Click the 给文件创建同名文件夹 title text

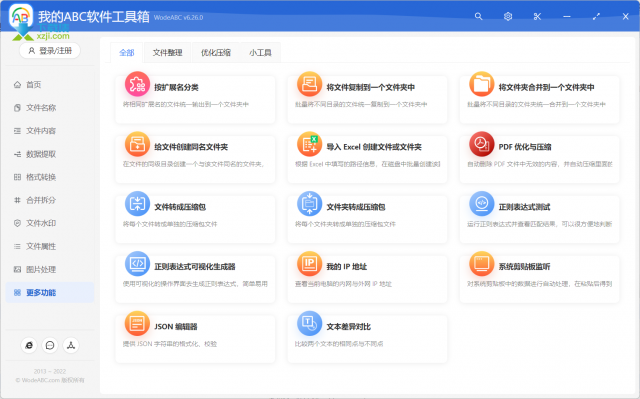click(x=191, y=147)
